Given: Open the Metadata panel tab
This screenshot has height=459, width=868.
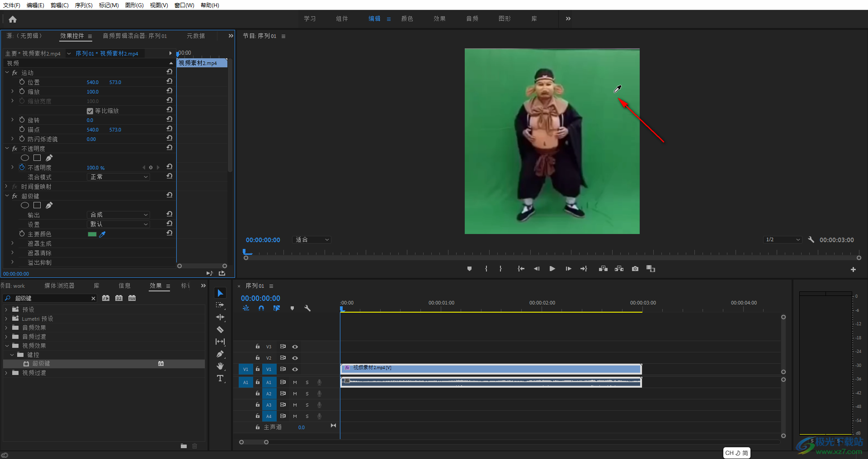Looking at the screenshot, I should [x=196, y=36].
